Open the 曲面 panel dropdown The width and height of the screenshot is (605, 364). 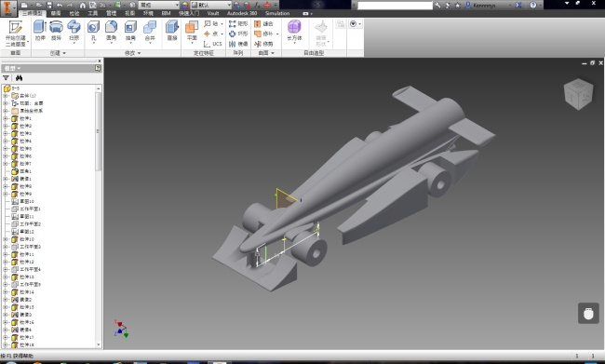(266, 53)
